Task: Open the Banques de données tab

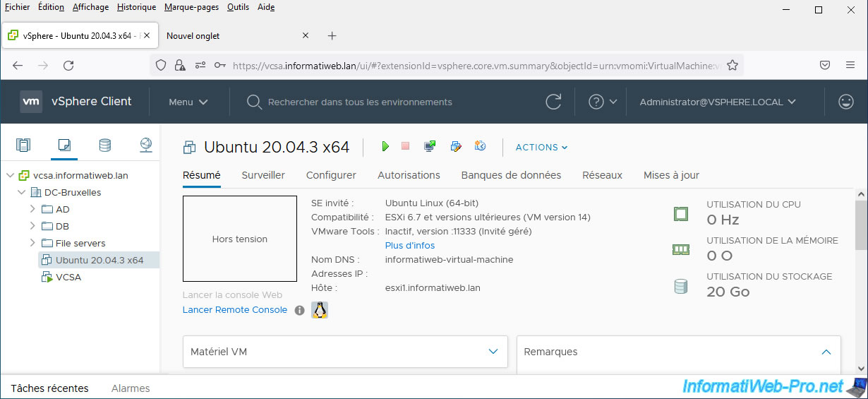Action: [x=511, y=175]
